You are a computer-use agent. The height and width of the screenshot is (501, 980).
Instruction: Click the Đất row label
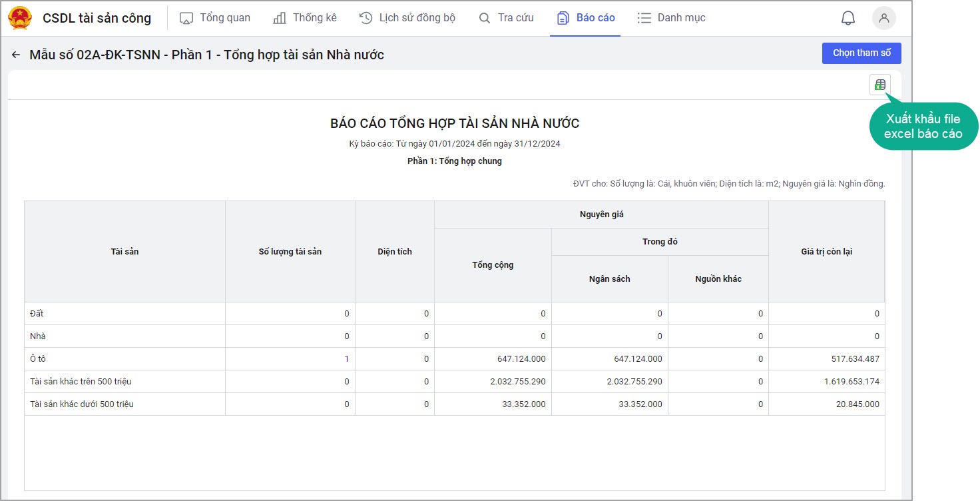tap(37, 314)
